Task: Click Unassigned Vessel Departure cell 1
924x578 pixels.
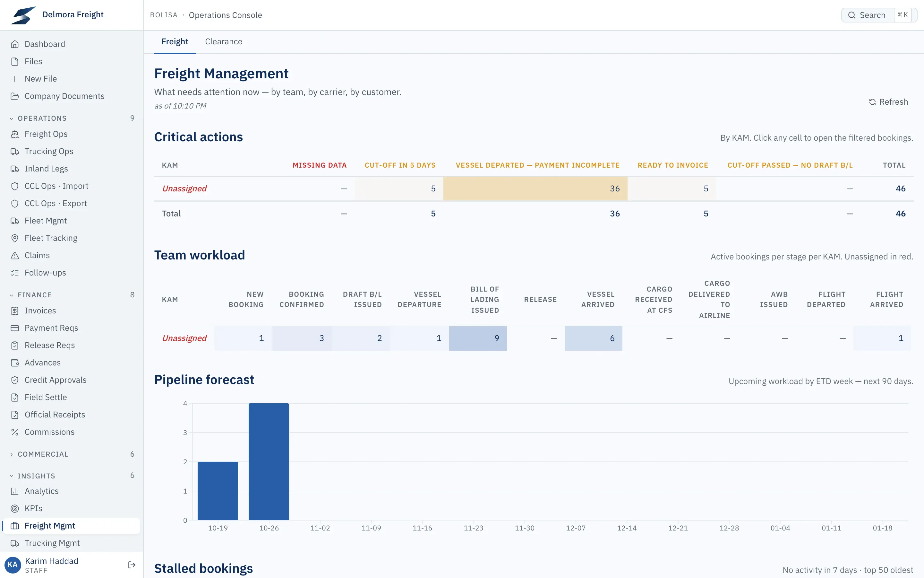Action: (x=420, y=338)
